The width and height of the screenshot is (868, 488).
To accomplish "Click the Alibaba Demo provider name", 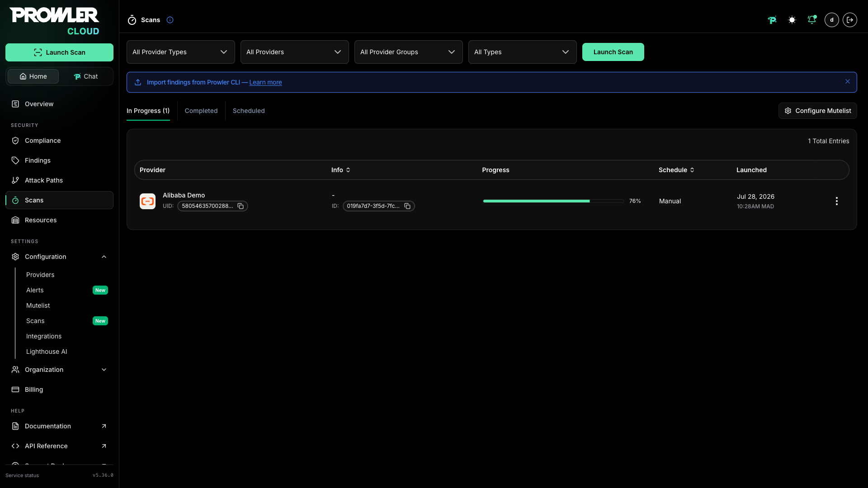I will pos(184,195).
